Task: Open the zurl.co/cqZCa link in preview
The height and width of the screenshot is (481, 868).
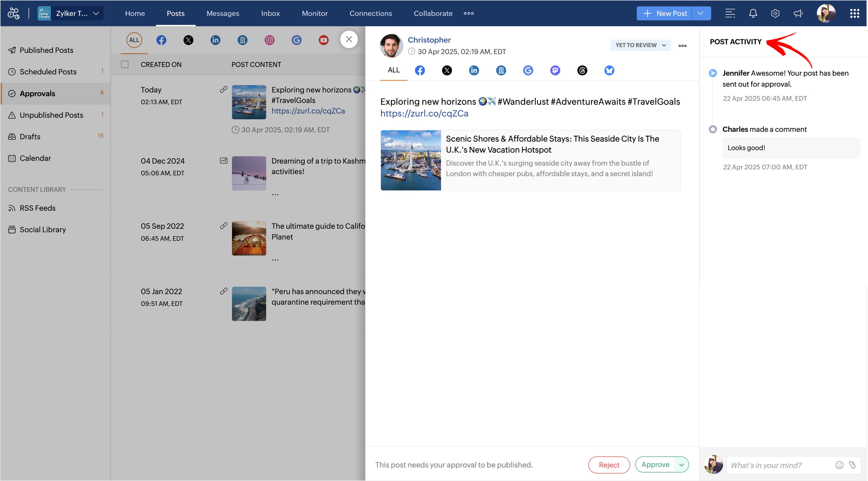Action: tap(424, 113)
